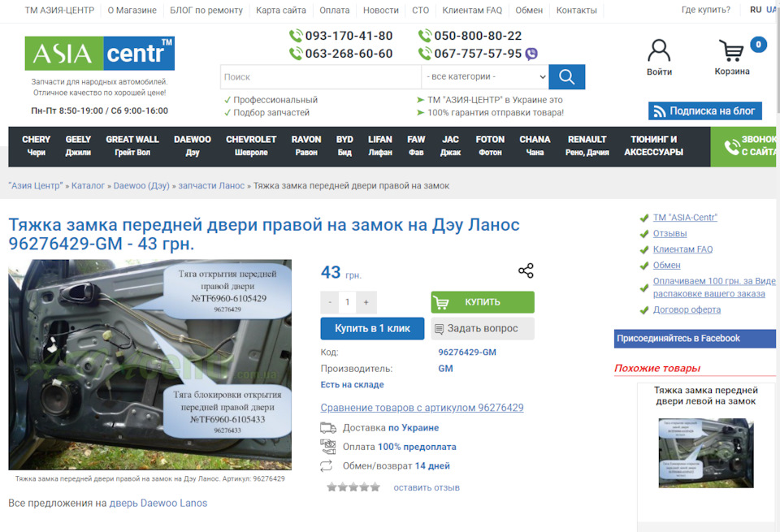Open the CHANA Чана menu
The width and height of the screenshot is (780, 532).
[x=535, y=145]
